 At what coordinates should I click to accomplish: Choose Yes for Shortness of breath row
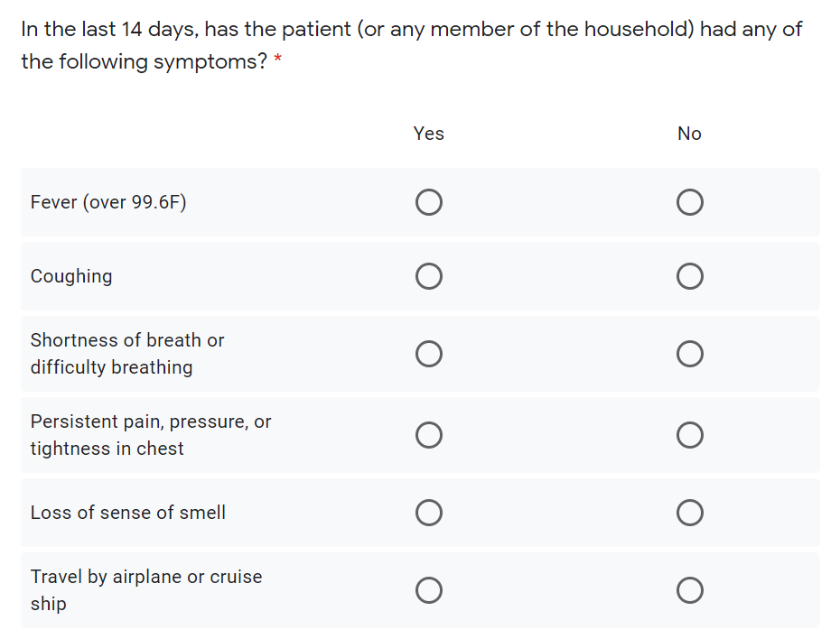[428, 354]
